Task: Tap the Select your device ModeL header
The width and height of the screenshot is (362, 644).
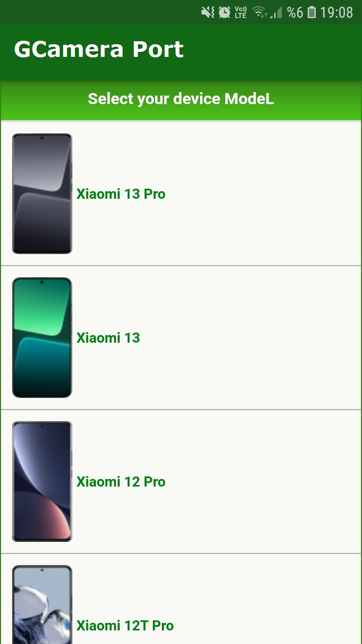Action: click(x=181, y=99)
